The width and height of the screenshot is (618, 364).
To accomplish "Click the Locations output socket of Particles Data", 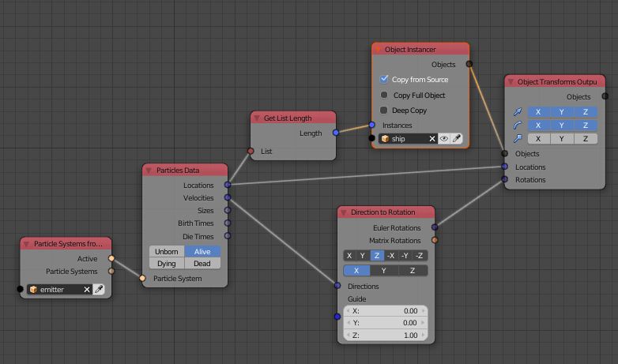I will pyautogui.click(x=228, y=184).
